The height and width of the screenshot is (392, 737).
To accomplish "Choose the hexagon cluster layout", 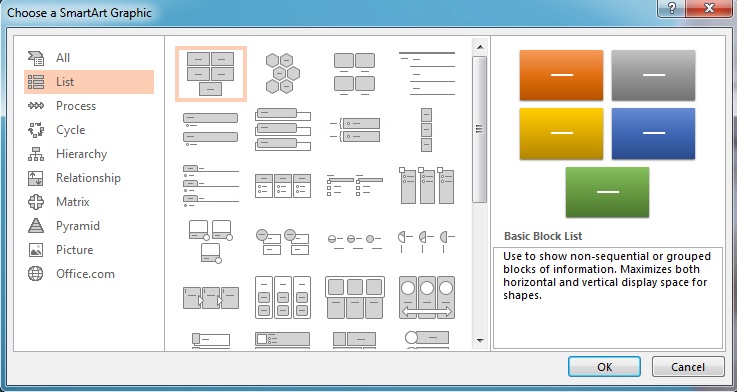I will pos(282,73).
